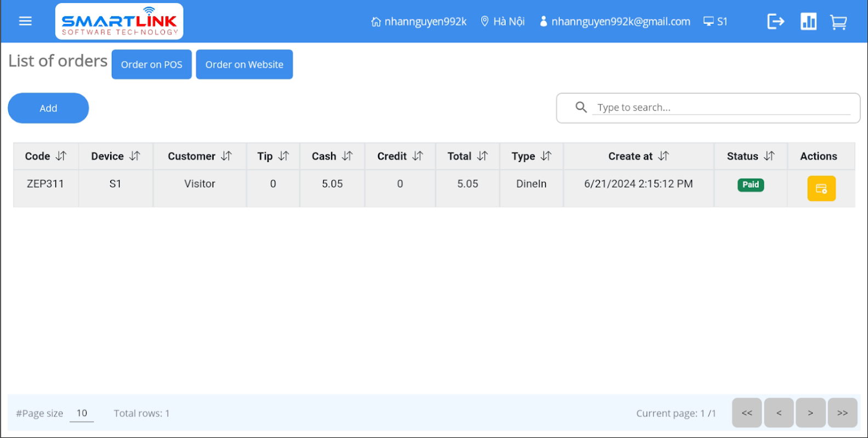The image size is (868, 438).
Task: Click the Total rows: 1 label
Action: click(141, 413)
